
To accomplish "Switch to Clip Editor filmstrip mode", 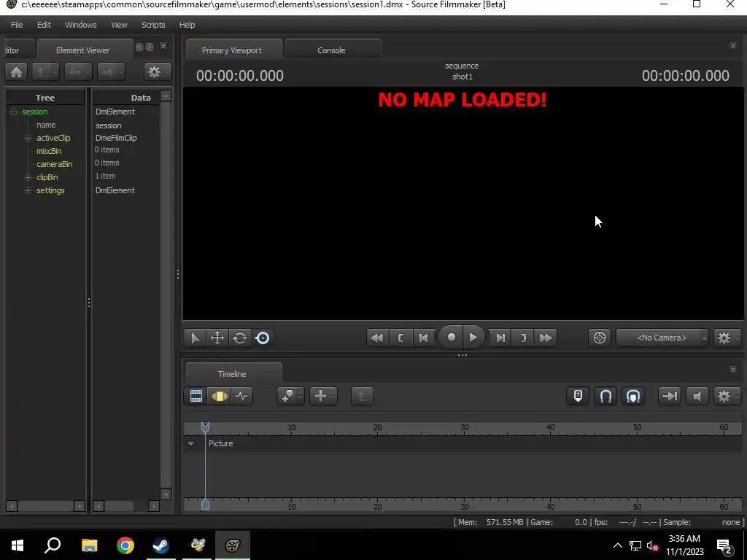I will coord(196,396).
